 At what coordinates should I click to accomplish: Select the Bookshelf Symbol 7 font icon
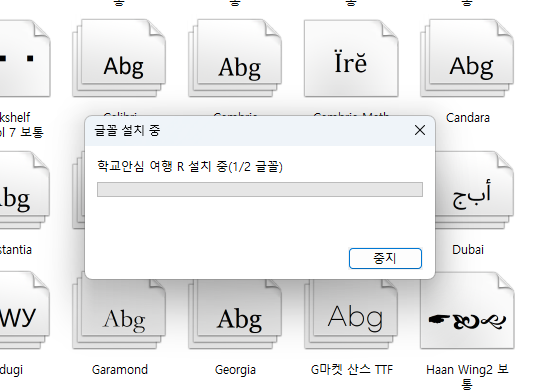(24, 58)
